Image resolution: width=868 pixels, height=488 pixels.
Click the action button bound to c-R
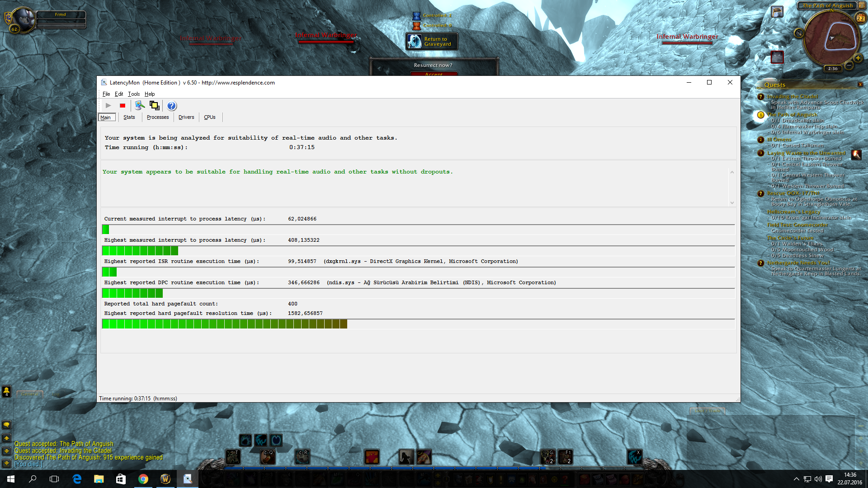tap(302, 457)
